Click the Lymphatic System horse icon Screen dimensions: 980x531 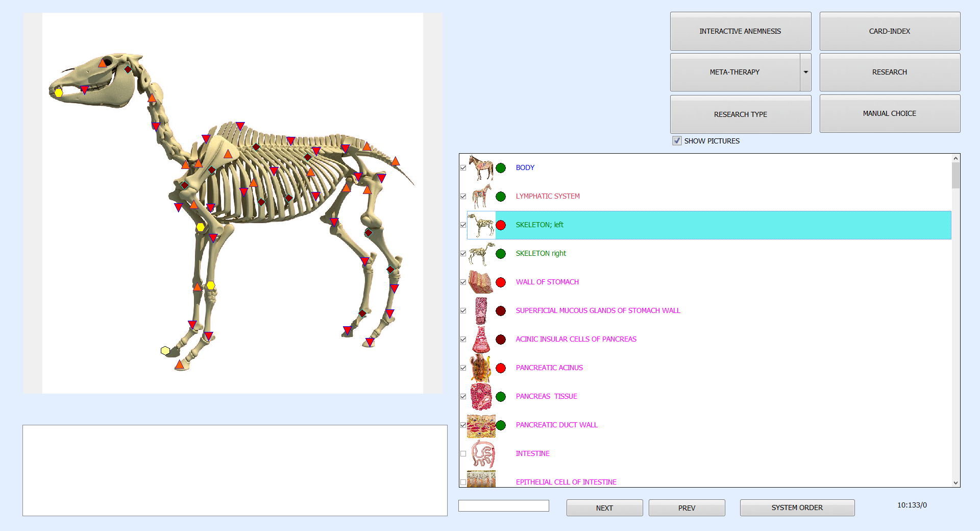tap(481, 197)
